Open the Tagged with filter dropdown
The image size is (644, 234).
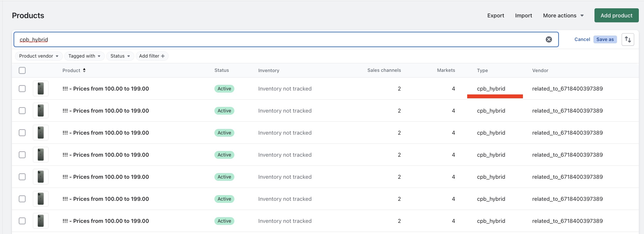point(84,56)
